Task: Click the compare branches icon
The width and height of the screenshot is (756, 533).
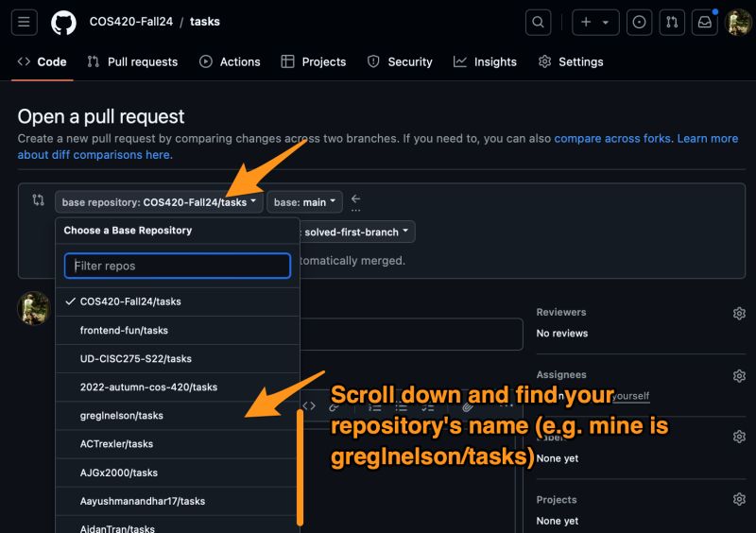Action: click(38, 199)
